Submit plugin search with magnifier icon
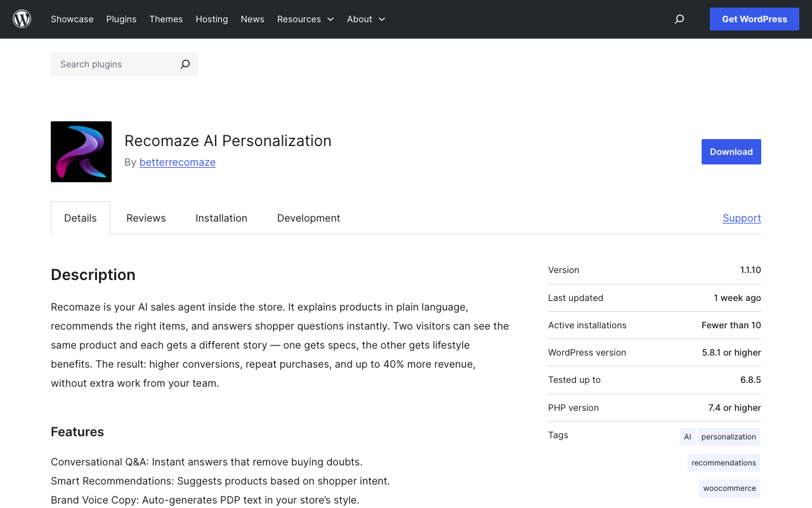 pos(185,64)
